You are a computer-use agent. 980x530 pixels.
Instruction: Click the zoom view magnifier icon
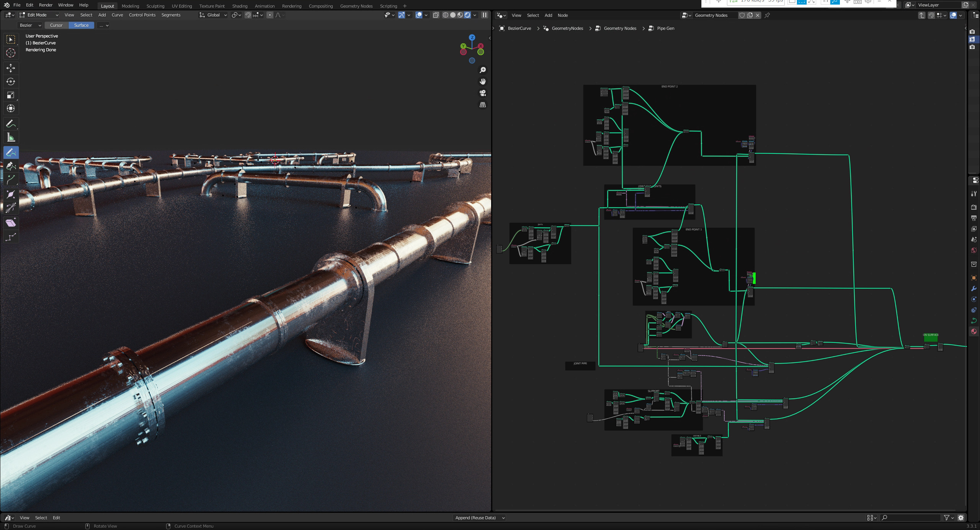pos(483,70)
